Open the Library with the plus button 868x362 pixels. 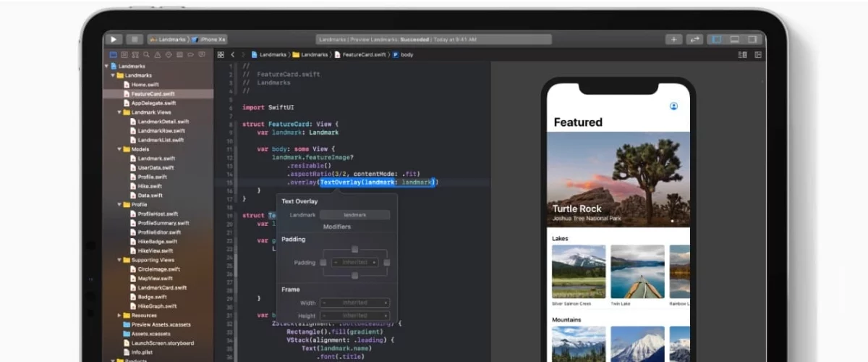coord(674,39)
